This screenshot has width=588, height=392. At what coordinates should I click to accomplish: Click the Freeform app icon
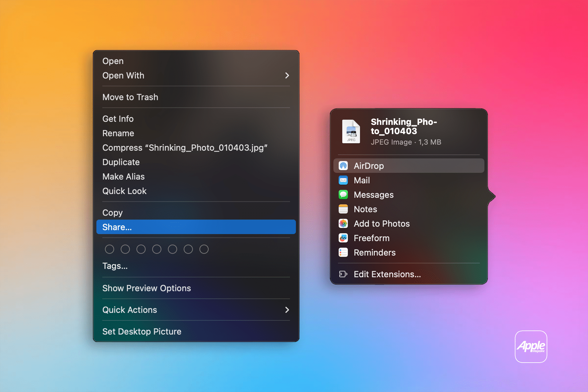[343, 238]
